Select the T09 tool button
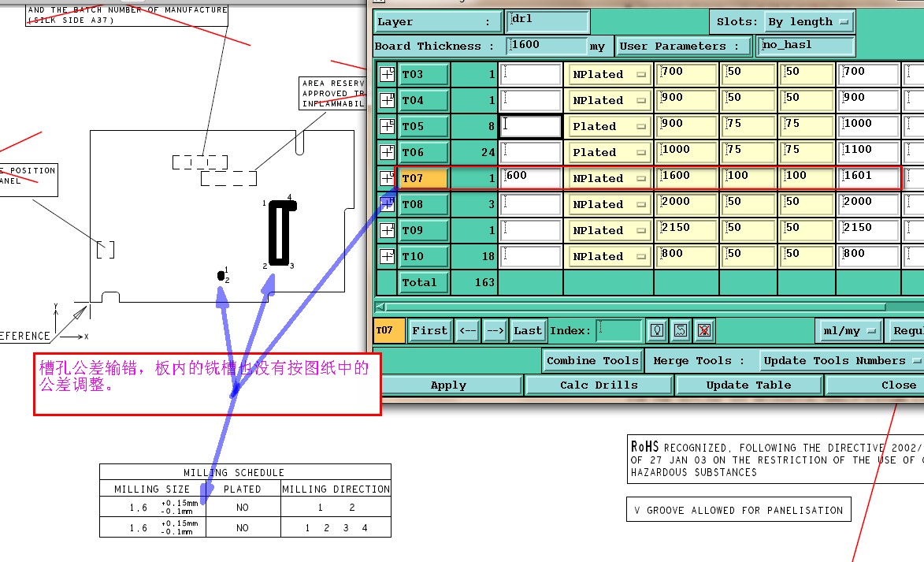 point(425,230)
